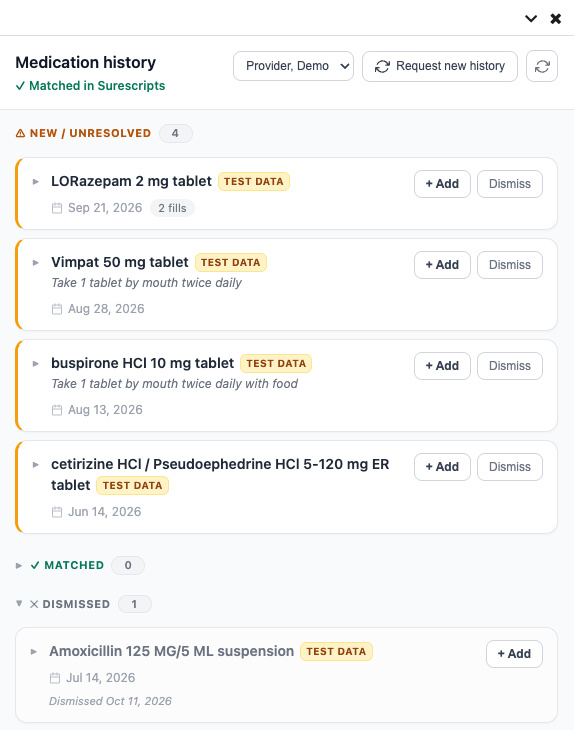The height and width of the screenshot is (730, 574).
Task: Click the New / Unresolved count badge 4
Action: click(x=176, y=134)
